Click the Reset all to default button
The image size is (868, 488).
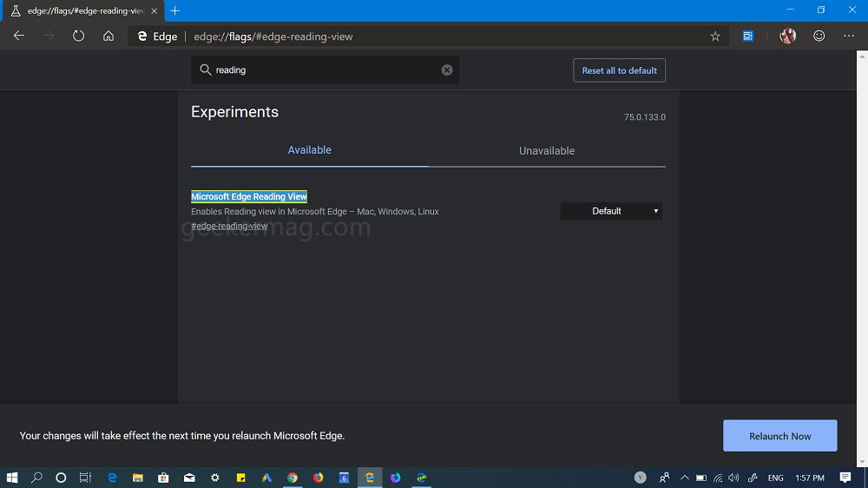click(x=619, y=70)
